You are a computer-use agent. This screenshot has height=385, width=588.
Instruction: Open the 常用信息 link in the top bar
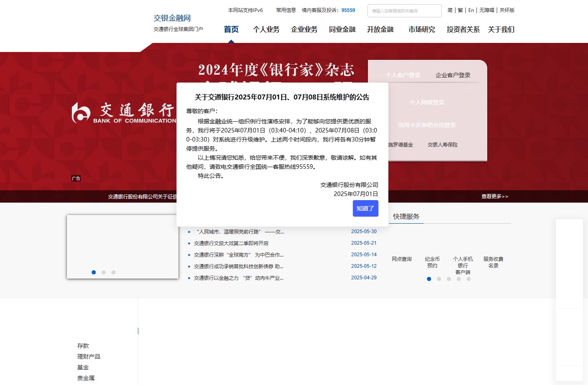click(x=286, y=10)
